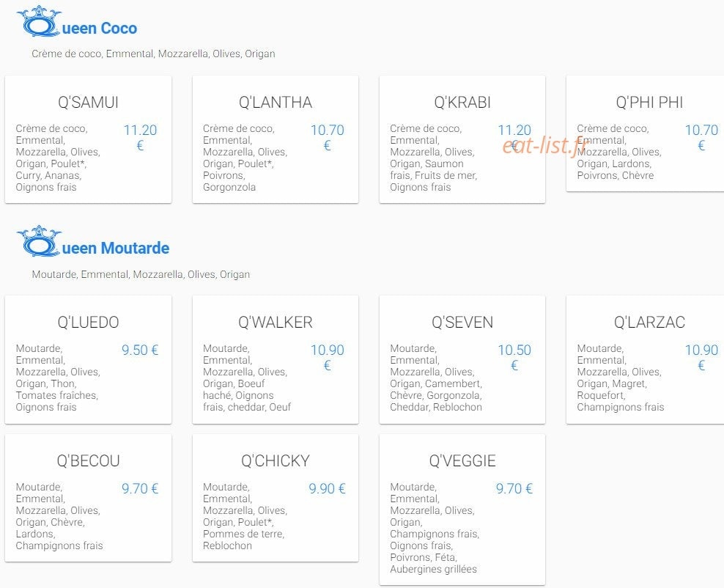724x588 pixels.
Task: Open the Q'SEVEN pizza card
Action: click(x=462, y=359)
